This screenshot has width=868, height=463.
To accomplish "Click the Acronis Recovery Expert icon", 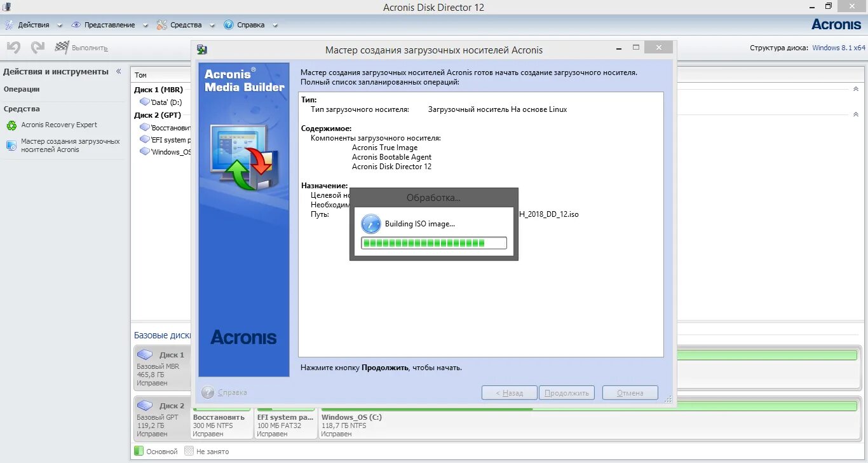I will coord(11,125).
